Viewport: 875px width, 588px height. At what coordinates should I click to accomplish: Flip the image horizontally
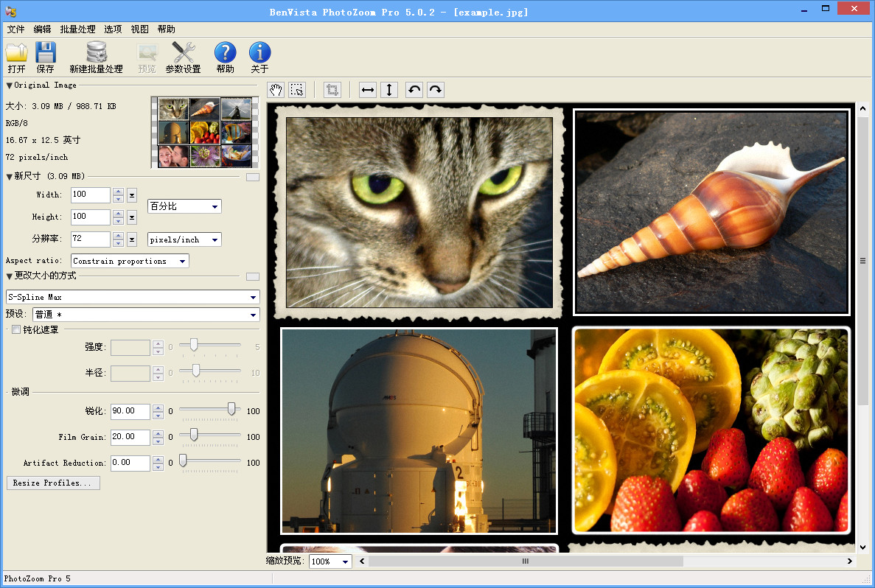pyautogui.click(x=368, y=90)
